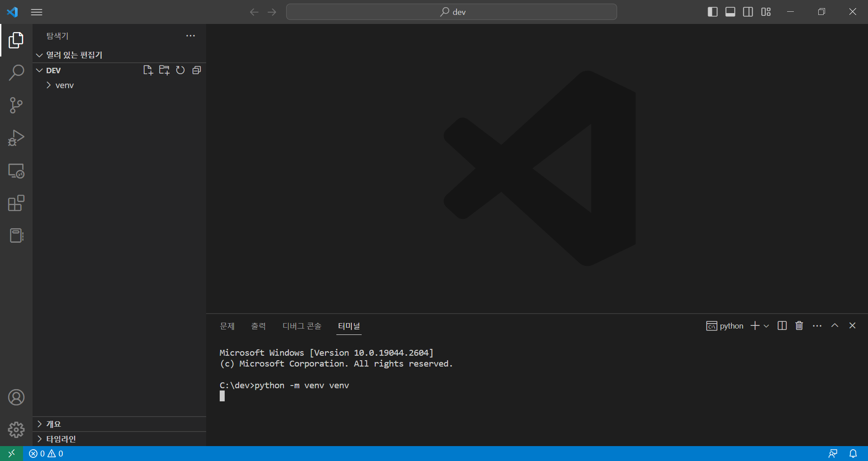This screenshot has width=868, height=461.
Task: Open Remote Explorer view
Action: 16,171
